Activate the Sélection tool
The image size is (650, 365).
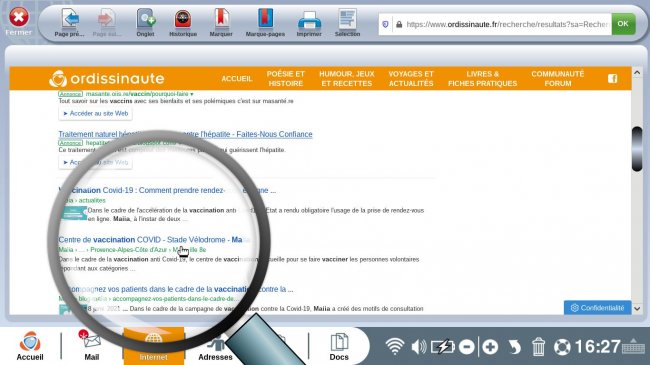click(347, 22)
